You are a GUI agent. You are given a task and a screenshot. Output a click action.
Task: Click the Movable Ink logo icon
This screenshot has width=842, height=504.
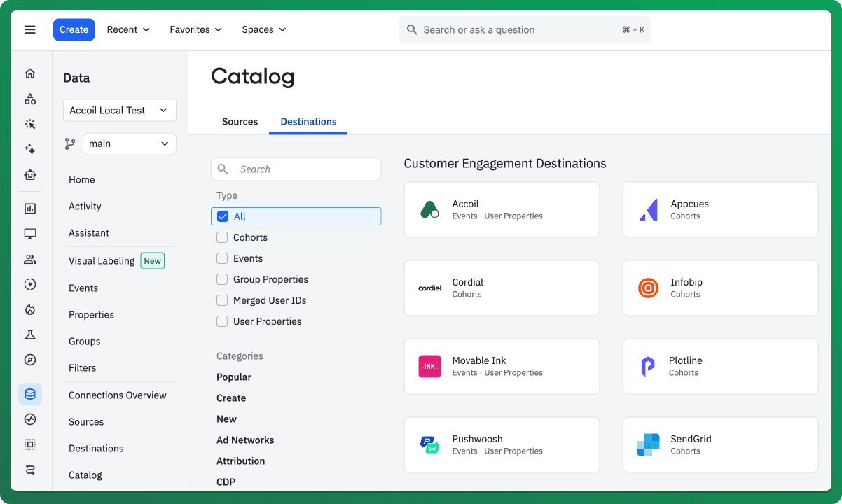click(429, 366)
